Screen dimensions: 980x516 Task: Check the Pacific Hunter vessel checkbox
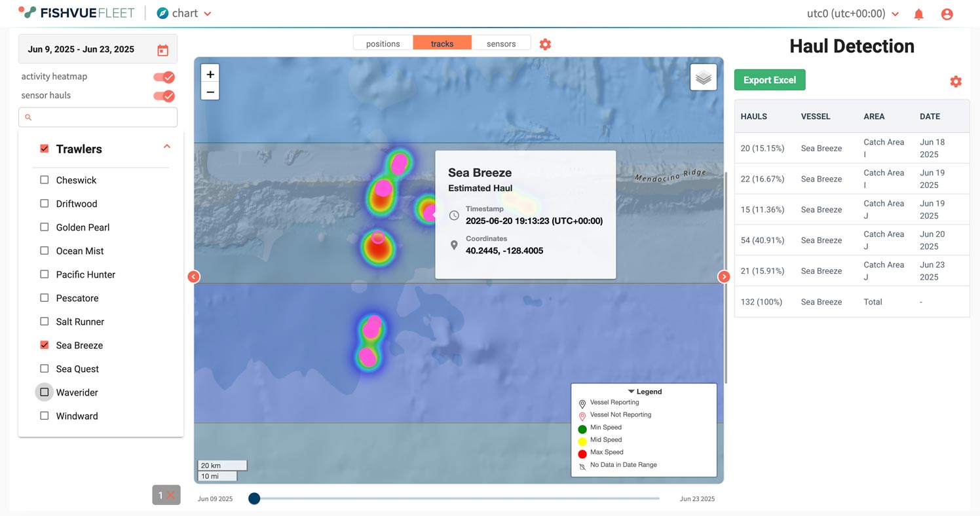45,274
